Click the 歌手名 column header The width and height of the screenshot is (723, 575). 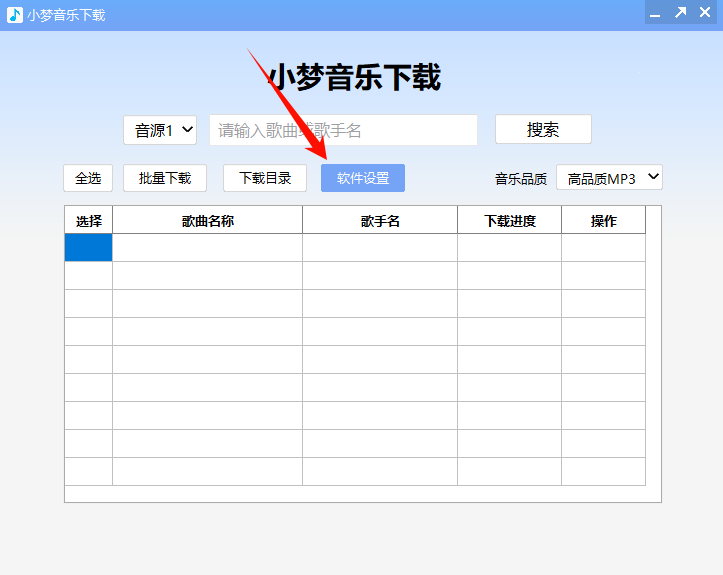pyautogui.click(x=380, y=220)
